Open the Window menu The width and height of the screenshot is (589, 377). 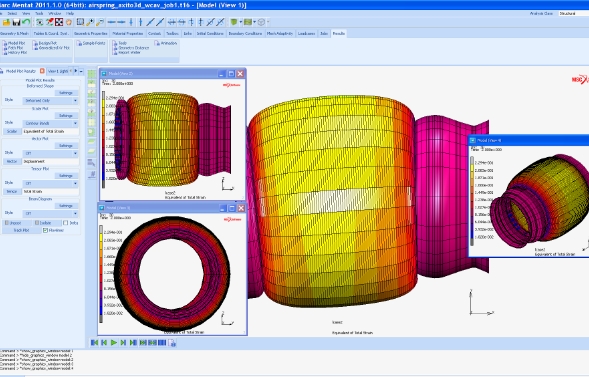(x=55, y=14)
